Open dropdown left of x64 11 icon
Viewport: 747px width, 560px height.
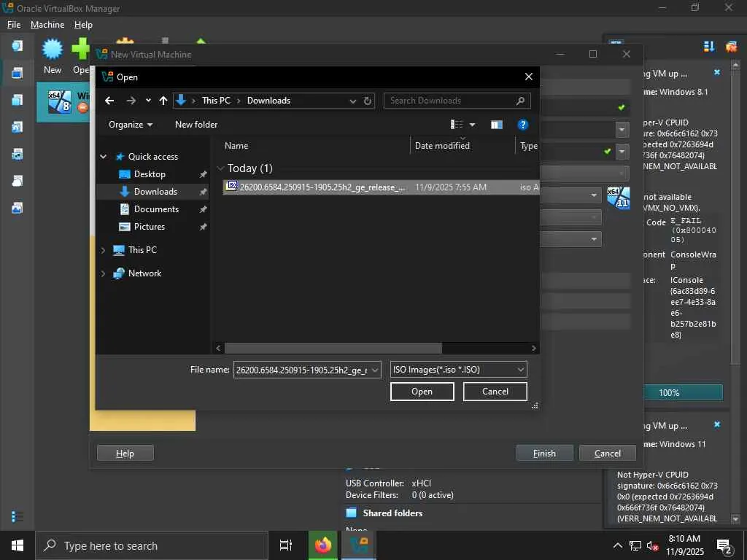[594, 195]
